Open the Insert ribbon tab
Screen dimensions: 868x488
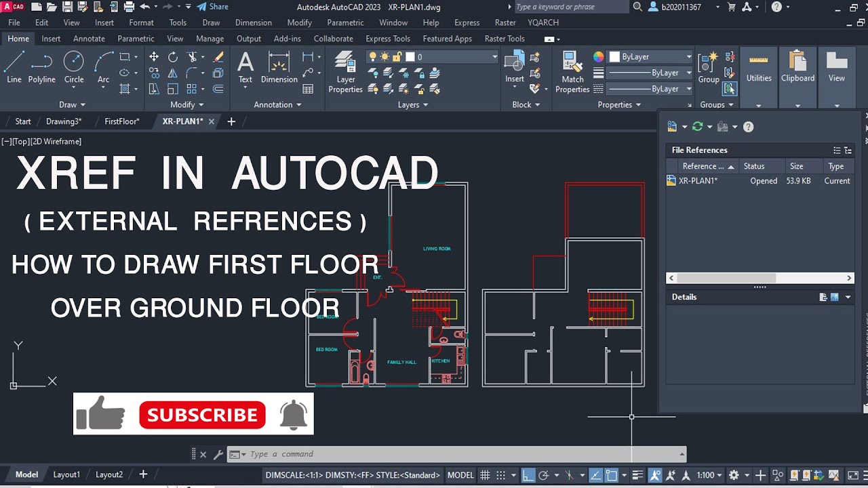51,39
